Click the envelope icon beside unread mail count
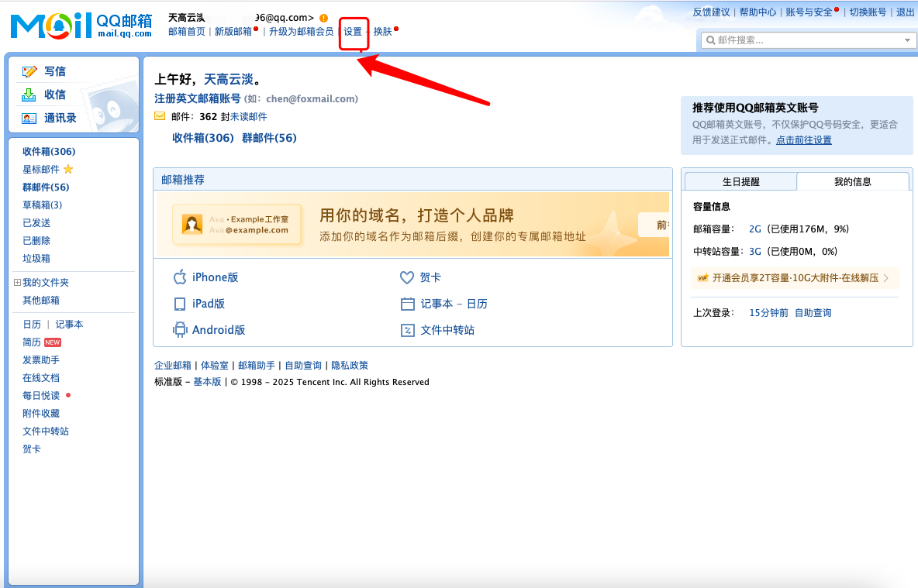The image size is (918, 588). point(160,116)
